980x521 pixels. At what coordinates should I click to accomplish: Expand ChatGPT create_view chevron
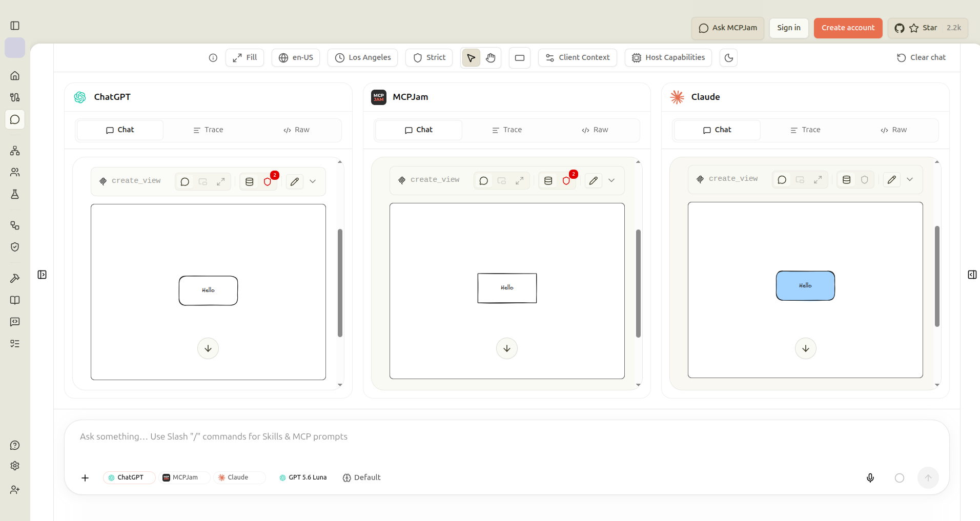tap(313, 182)
